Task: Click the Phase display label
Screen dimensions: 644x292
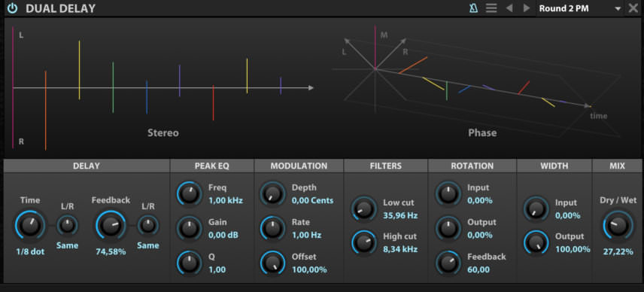Action: point(482,133)
